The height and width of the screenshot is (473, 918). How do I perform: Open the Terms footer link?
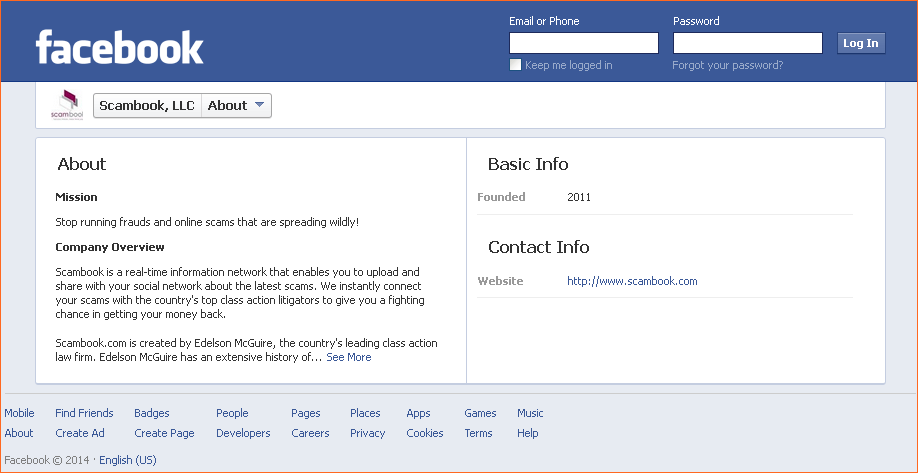(x=478, y=433)
